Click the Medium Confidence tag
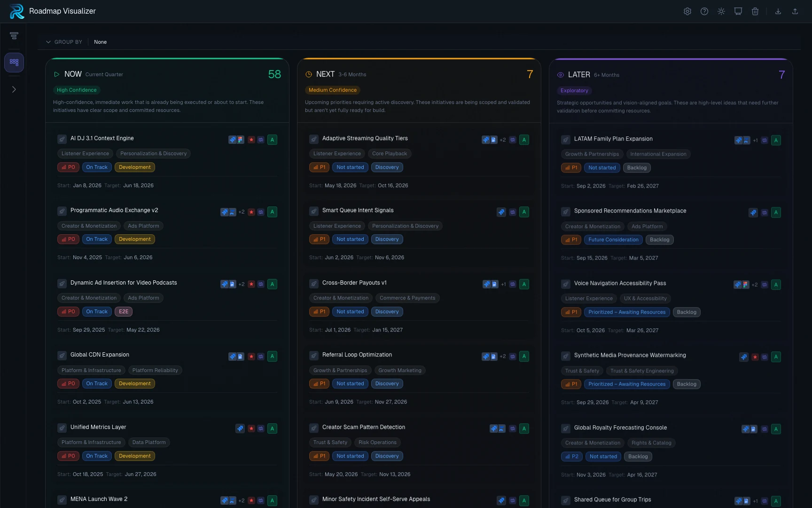The image size is (812, 508). click(333, 90)
